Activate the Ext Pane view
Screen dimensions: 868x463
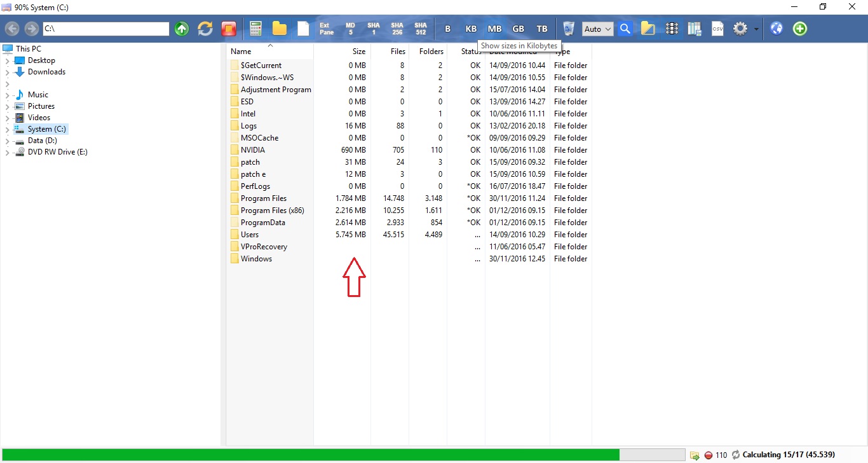[325, 29]
